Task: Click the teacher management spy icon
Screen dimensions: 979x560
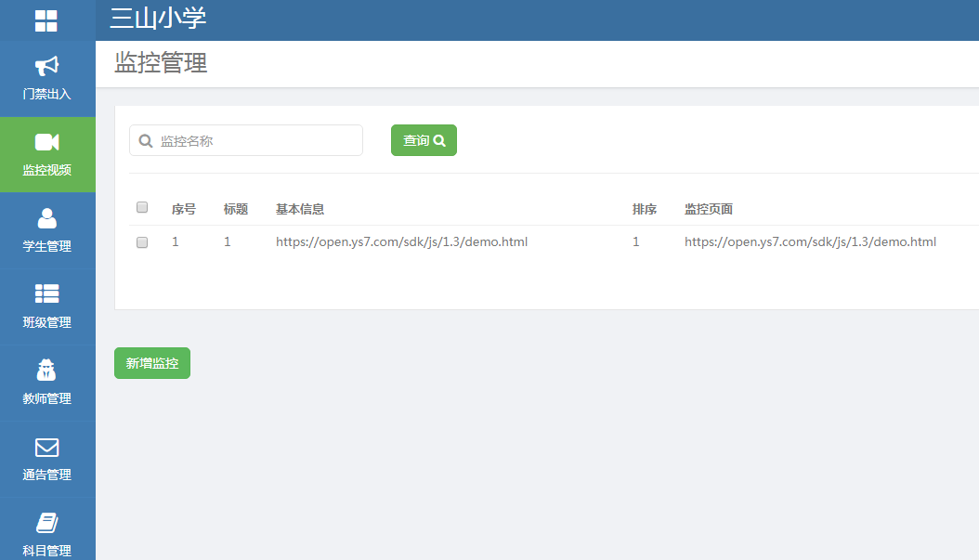Action: (x=46, y=371)
